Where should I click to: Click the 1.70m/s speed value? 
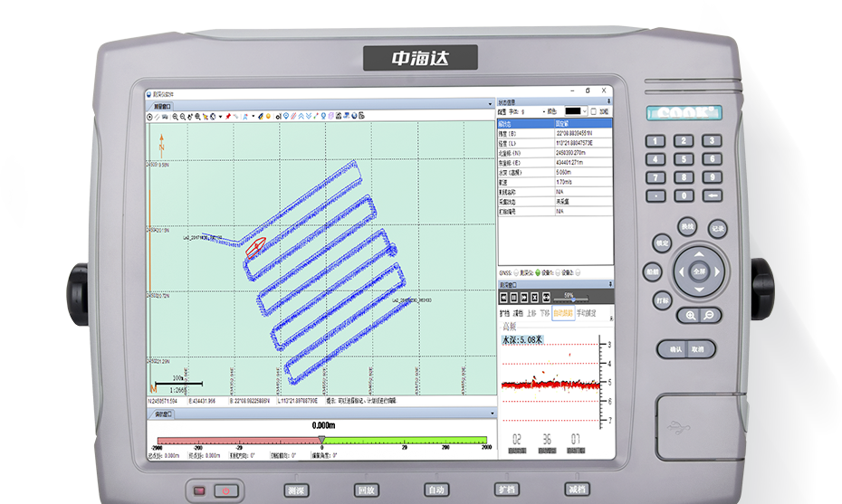[x=564, y=182]
